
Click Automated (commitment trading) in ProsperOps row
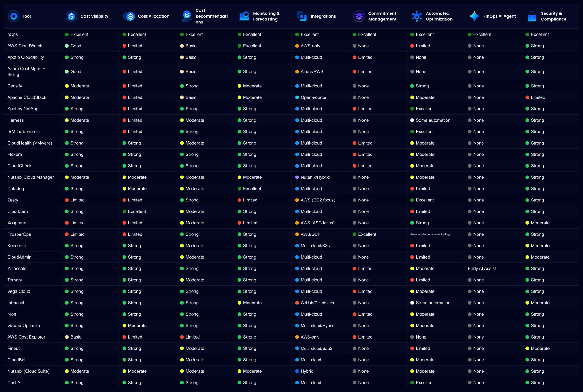[x=430, y=234]
